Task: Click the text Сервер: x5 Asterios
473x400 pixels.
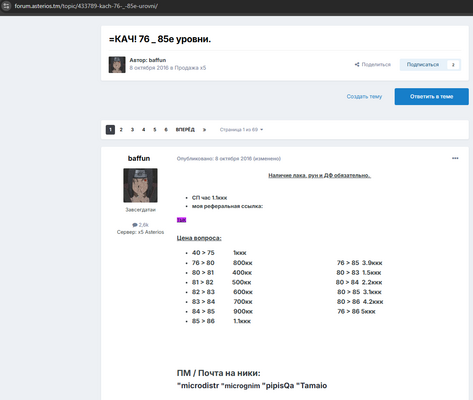Action: pyautogui.click(x=140, y=232)
